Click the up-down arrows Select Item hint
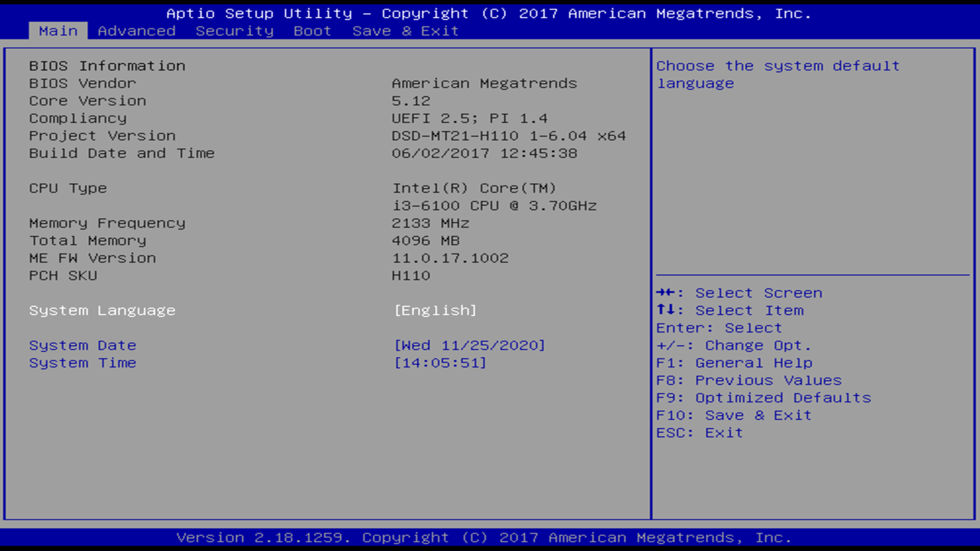The image size is (980, 551). click(730, 310)
